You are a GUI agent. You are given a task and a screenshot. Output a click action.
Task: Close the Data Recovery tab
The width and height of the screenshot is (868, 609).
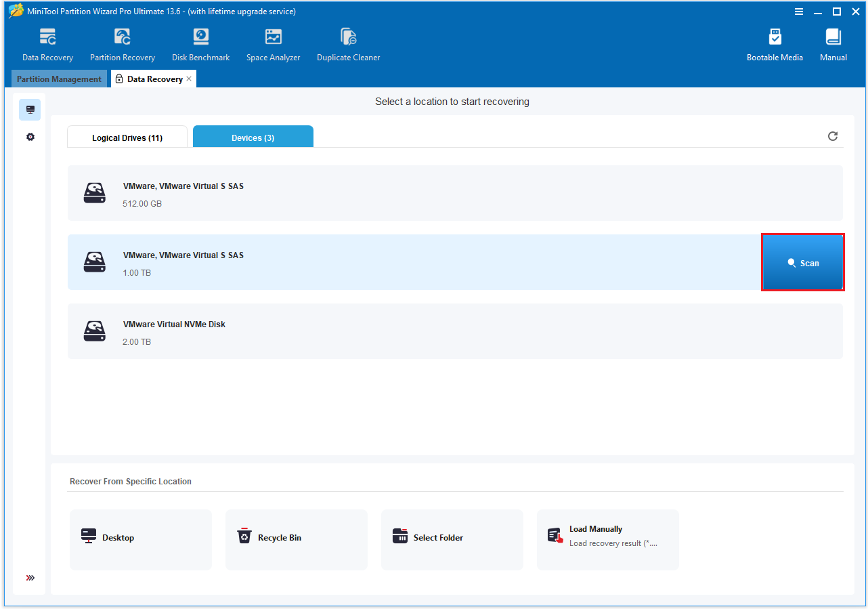tap(189, 79)
